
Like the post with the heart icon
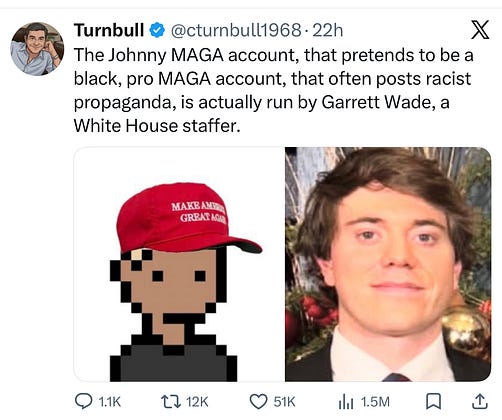click(x=259, y=402)
